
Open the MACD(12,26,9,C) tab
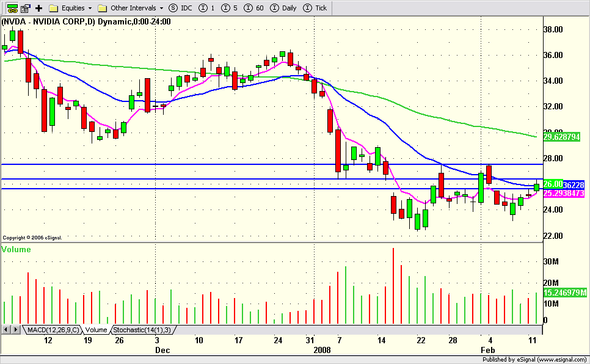53,330
